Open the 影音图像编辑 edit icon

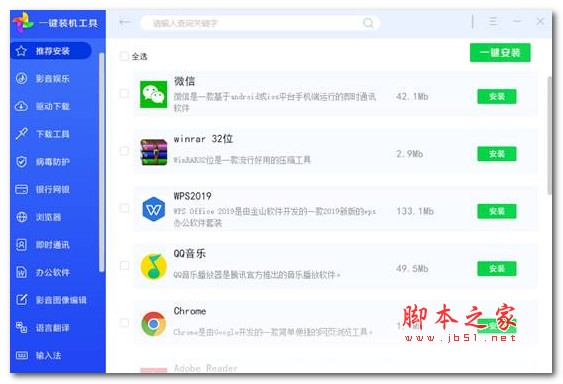[22, 300]
